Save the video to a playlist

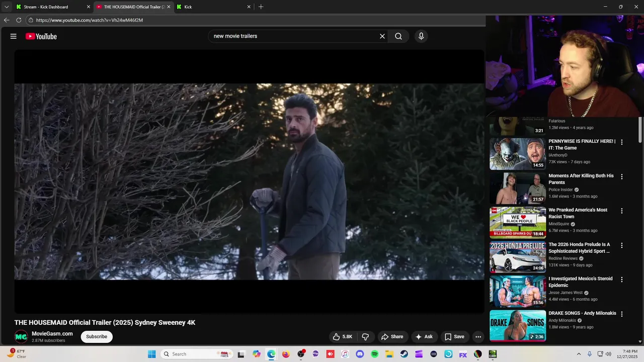coord(454,337)
